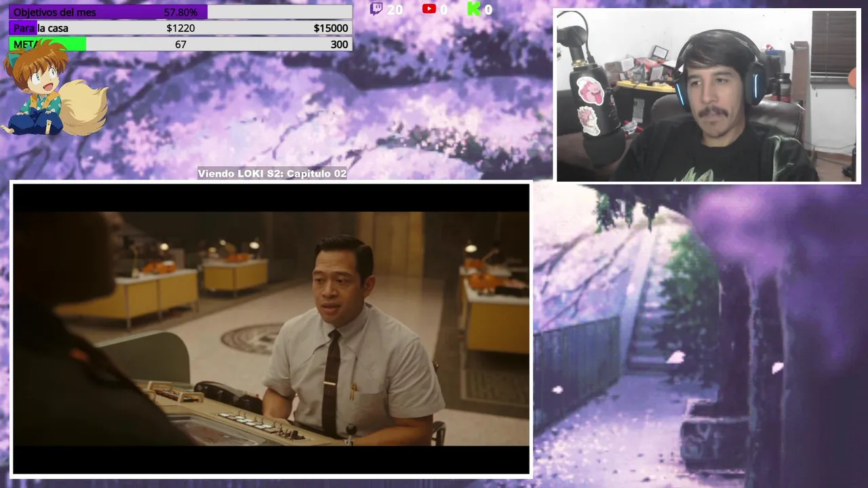Click the $15000 goal amount
This screenshot has width=868, height=488.
pyautogui.click(x=331, y=28)
